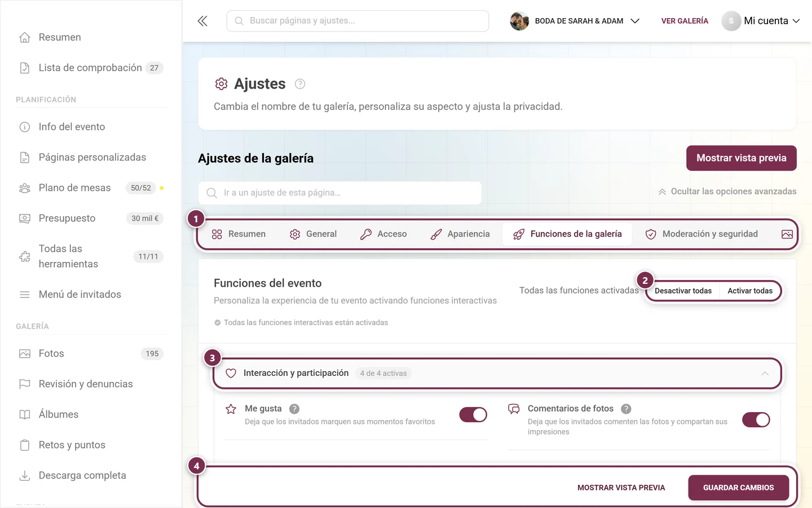Open the Mi cuenta dropdown menu

point(761,21)
